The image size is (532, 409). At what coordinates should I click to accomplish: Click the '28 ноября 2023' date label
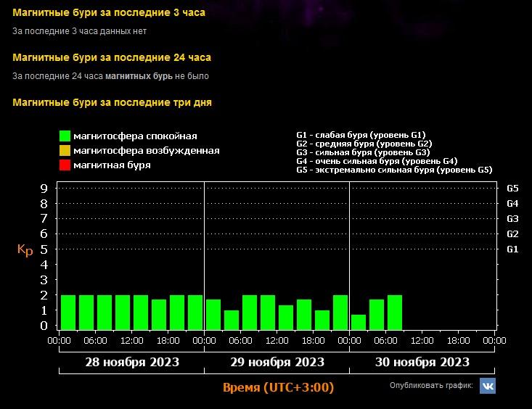point(132,362)
